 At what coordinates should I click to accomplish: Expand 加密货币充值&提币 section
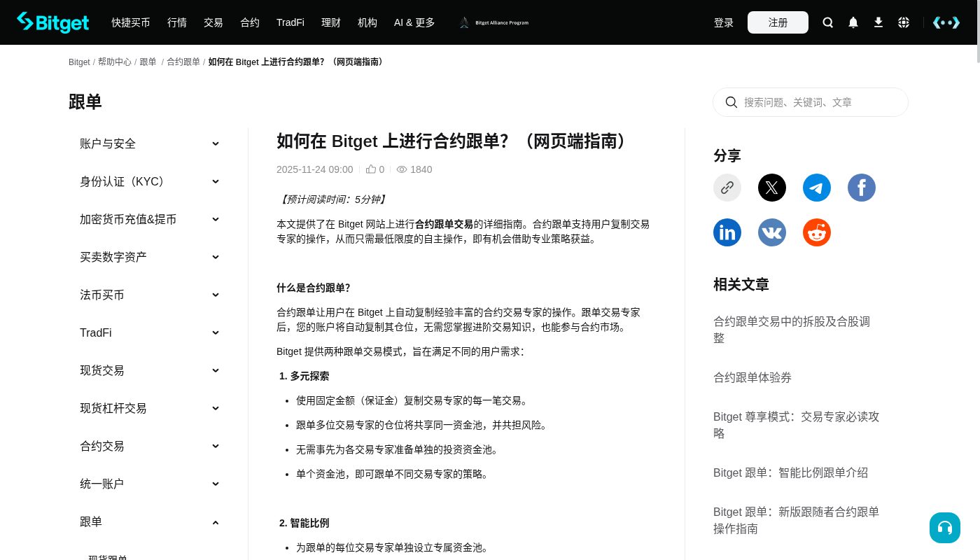click(150, 219)
